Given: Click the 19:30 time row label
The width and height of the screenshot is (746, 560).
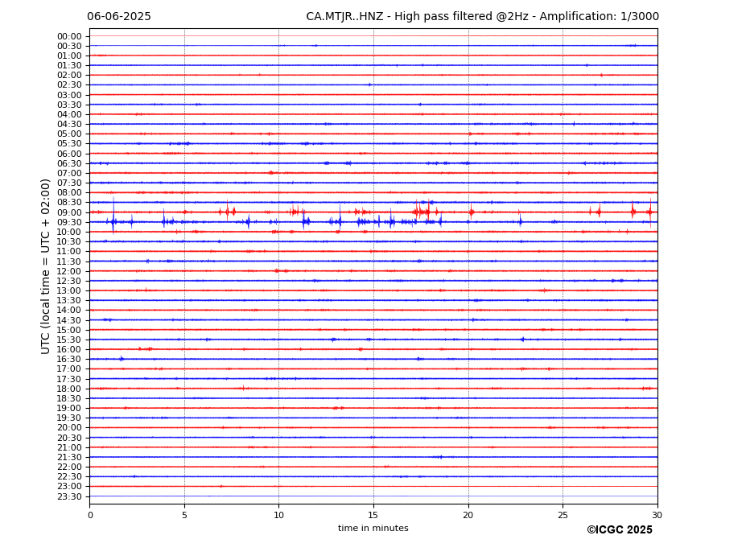Looking at the screenshot, I should (69, 418).
